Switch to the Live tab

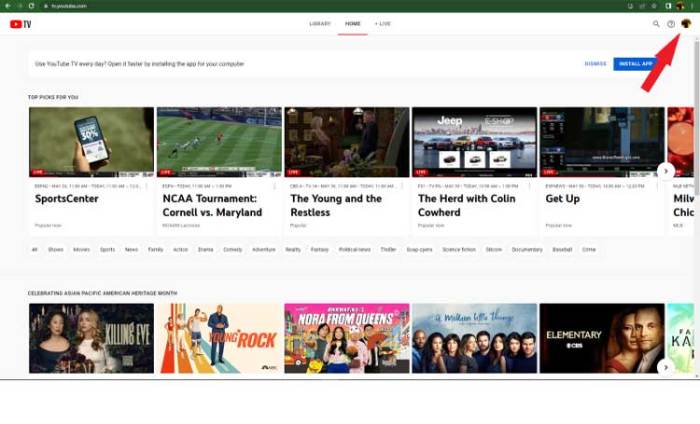383,24
